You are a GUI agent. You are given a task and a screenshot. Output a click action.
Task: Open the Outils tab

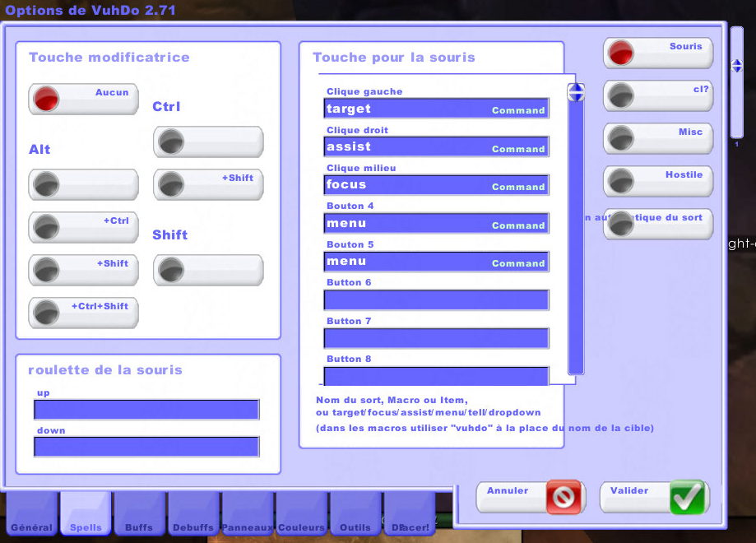coord(355,513)
